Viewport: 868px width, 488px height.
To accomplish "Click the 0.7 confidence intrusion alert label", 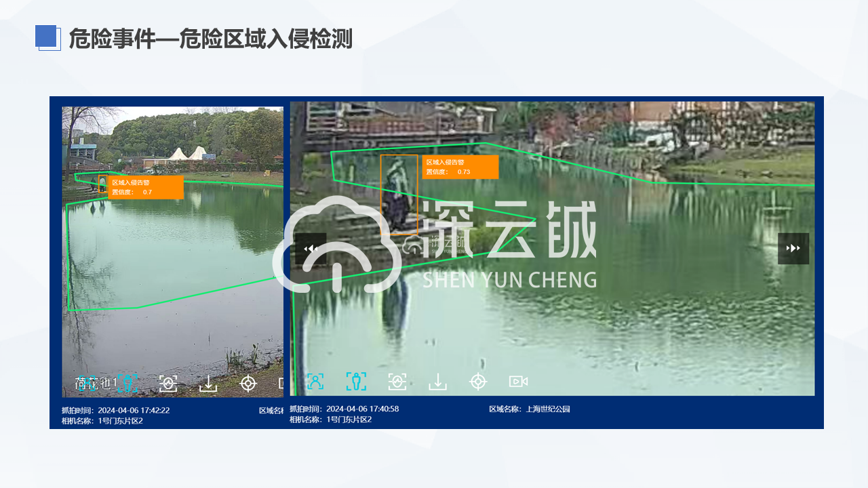I will click(x=145, y=188).
